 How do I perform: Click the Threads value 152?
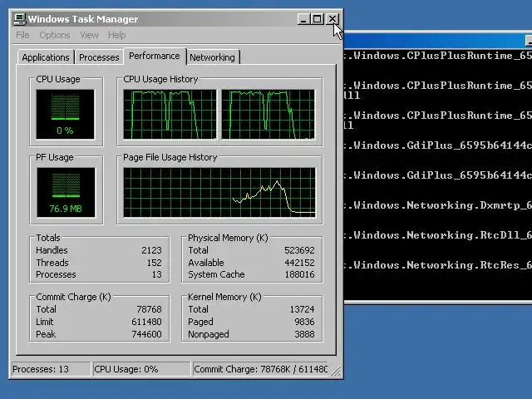pos(155,263)
